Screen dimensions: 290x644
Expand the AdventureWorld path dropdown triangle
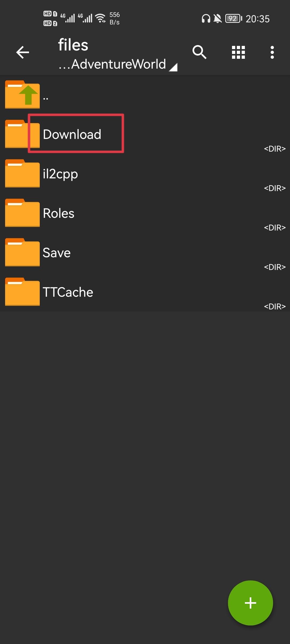(x=173, y=67)
